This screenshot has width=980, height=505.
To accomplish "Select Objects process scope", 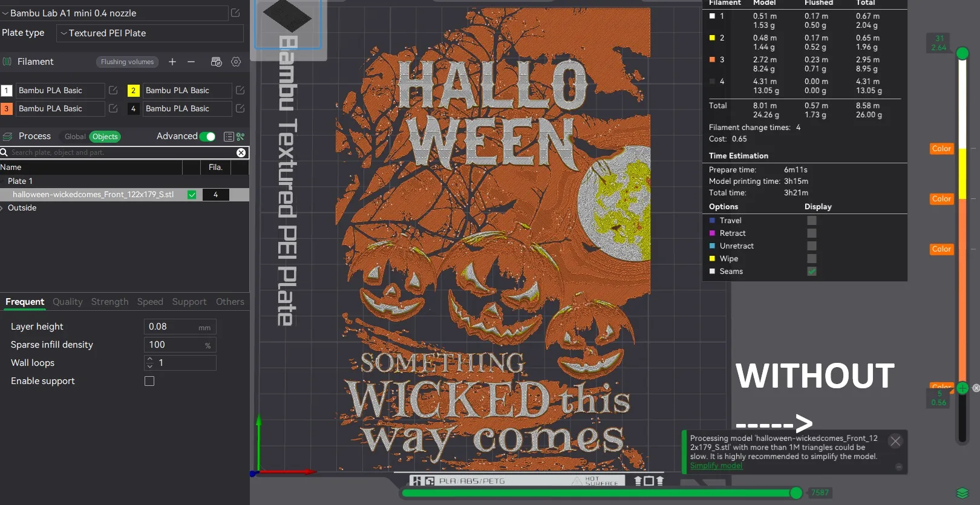I will (x=105, y=137).
